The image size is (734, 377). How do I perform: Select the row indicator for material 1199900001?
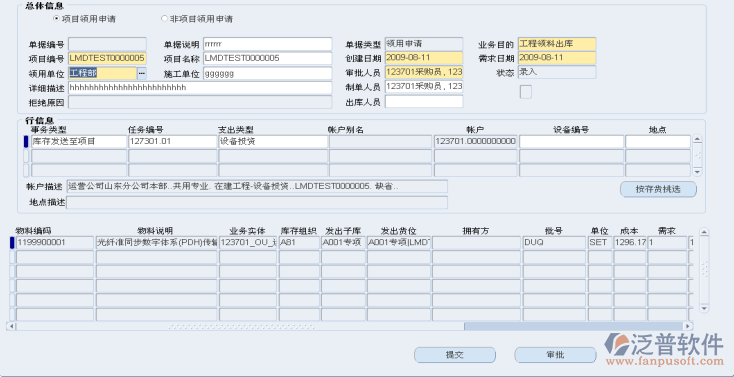click(12, 243)
